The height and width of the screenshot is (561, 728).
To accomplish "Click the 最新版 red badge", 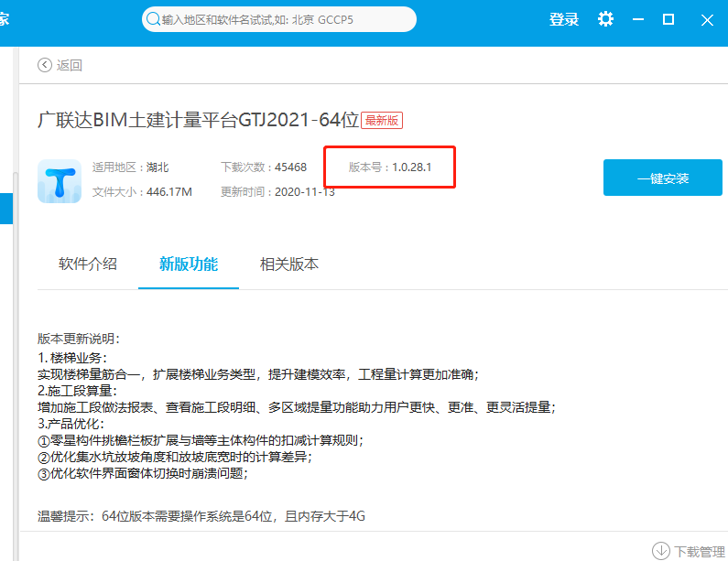I will [x=382, y=121].
